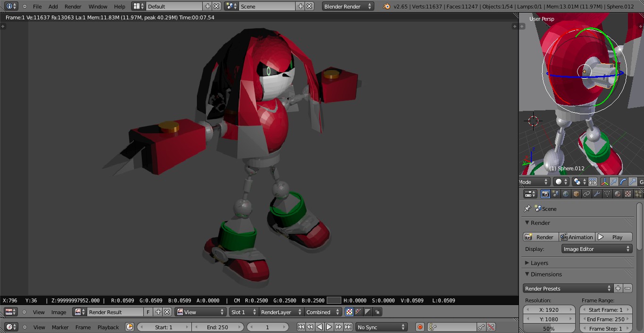Click the Default screen layout name field

pos(174,6)
